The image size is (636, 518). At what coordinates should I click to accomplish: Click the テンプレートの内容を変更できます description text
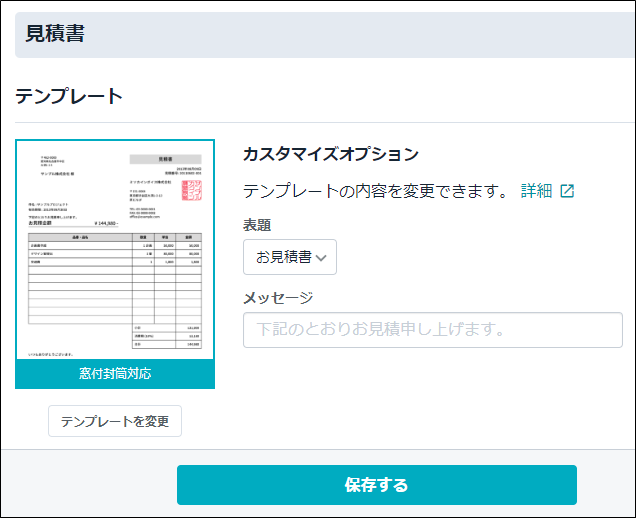click(x=377, y=191)
